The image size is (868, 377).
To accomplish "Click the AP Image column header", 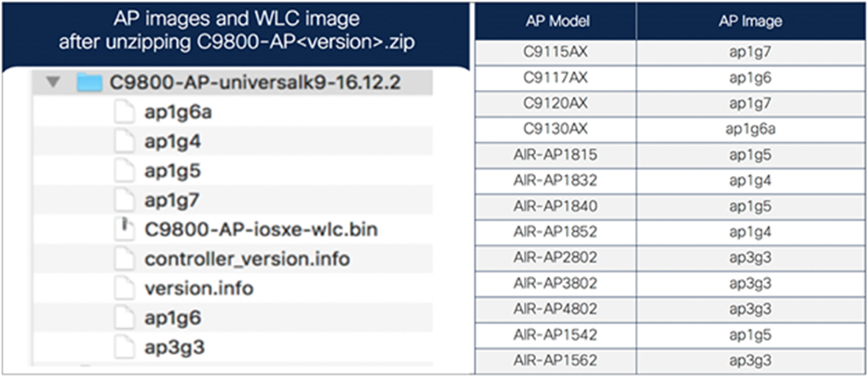I will (x=750, y=21).
